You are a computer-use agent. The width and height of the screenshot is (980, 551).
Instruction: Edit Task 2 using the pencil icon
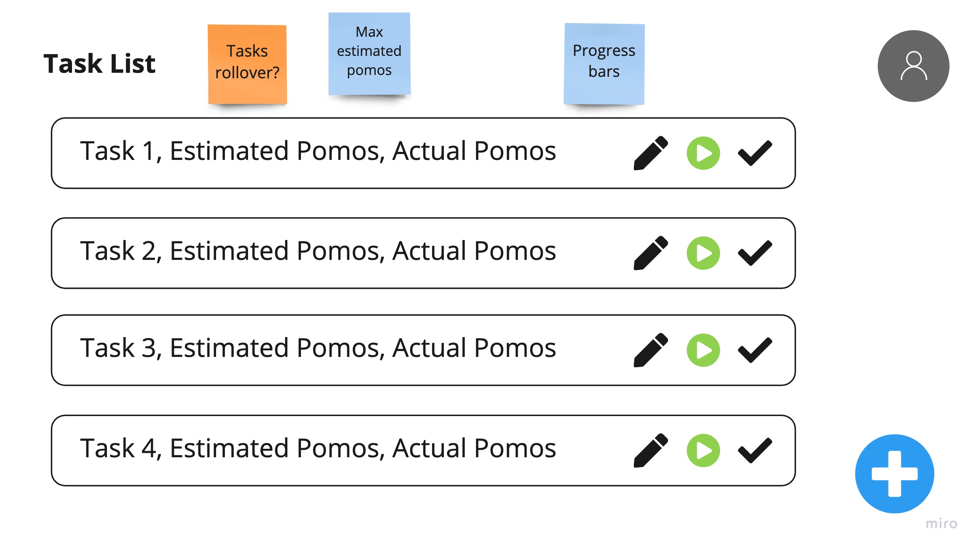click(650, 253)
